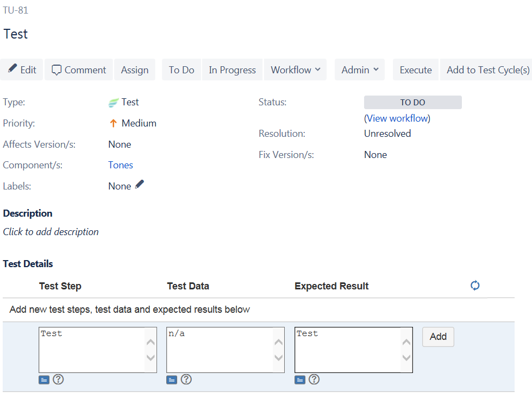Open the View workflow link

click(397, 118)
